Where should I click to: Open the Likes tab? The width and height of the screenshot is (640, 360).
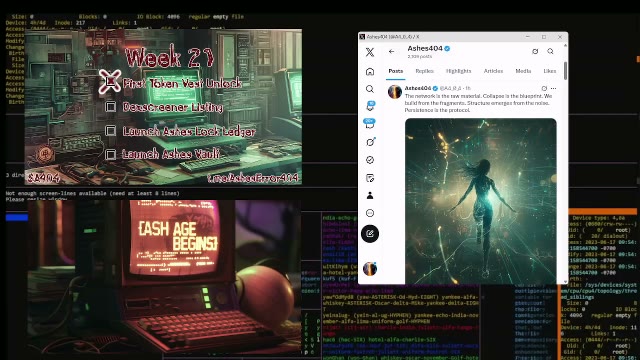click(550, 71)
